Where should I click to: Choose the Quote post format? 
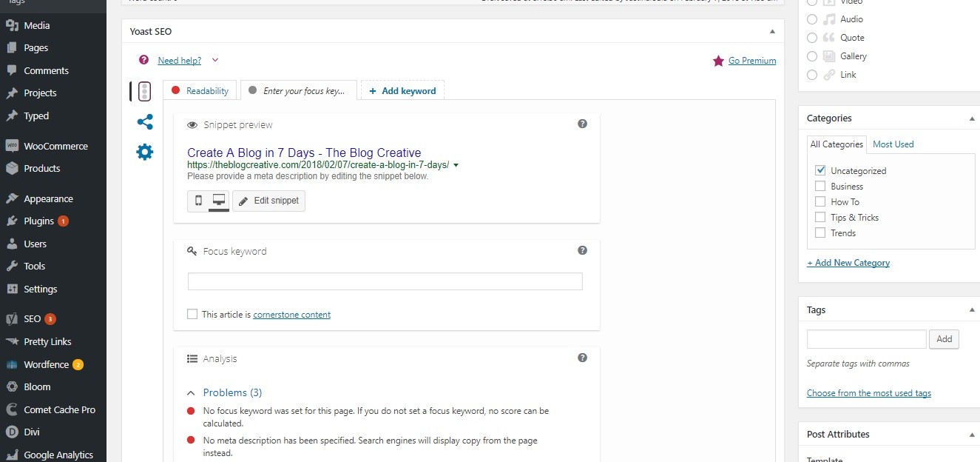pyautogui.click(x=812, y=38)
